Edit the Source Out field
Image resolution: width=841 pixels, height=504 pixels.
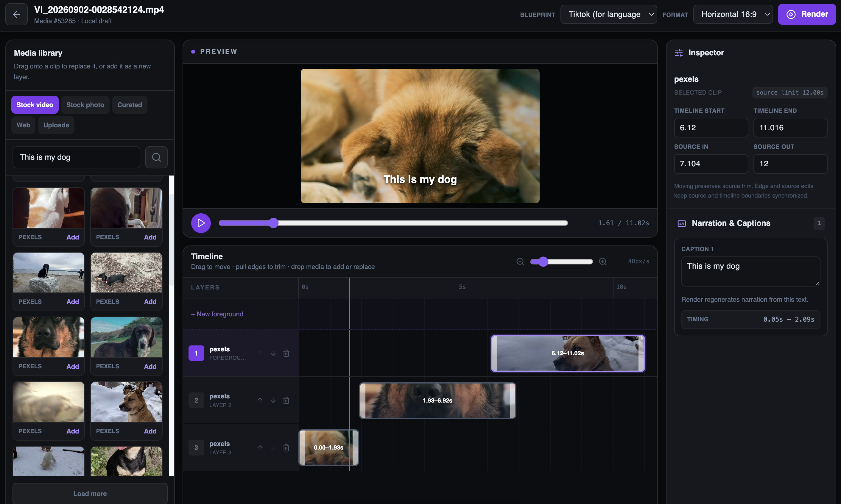tap(790, 164)
